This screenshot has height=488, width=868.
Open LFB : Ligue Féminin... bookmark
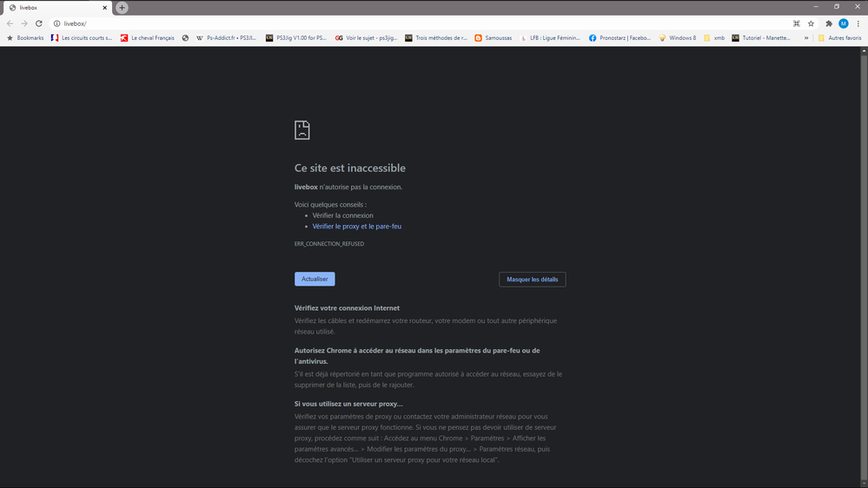click(550, 37)
